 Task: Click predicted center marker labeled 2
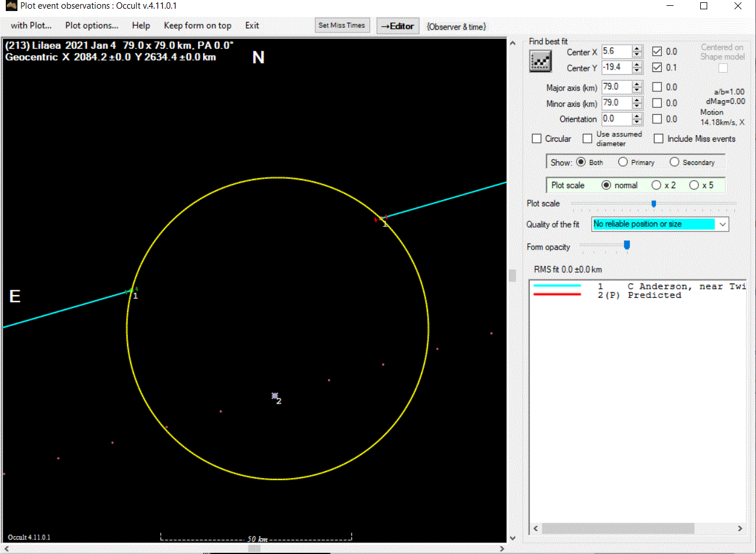click(275, 396)
